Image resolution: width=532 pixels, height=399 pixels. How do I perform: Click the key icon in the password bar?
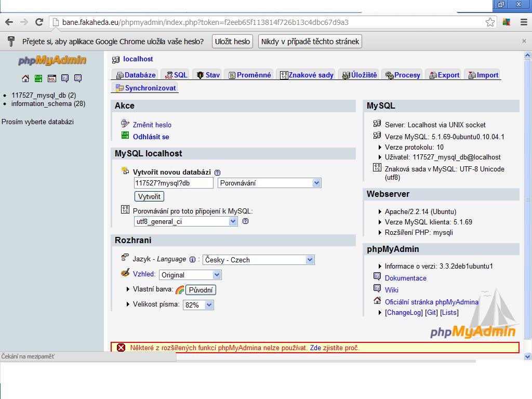pyautogui.click(x=11, y=42)
